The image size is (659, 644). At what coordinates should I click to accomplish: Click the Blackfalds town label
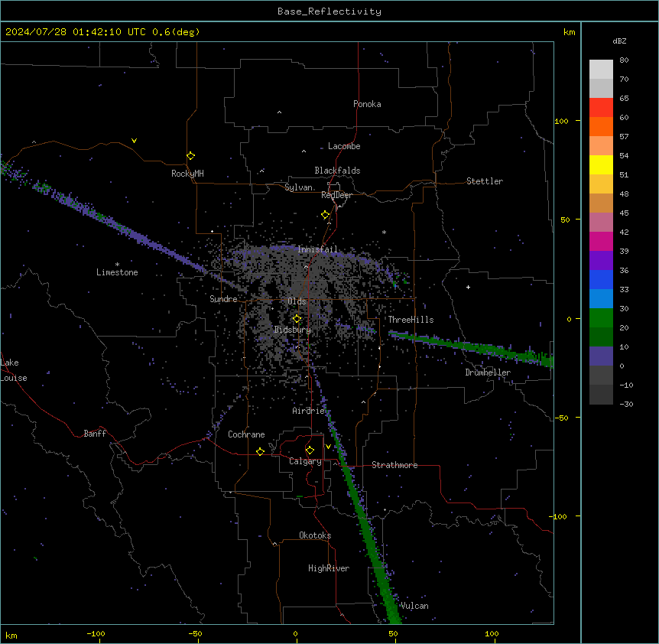pos(337,171)
